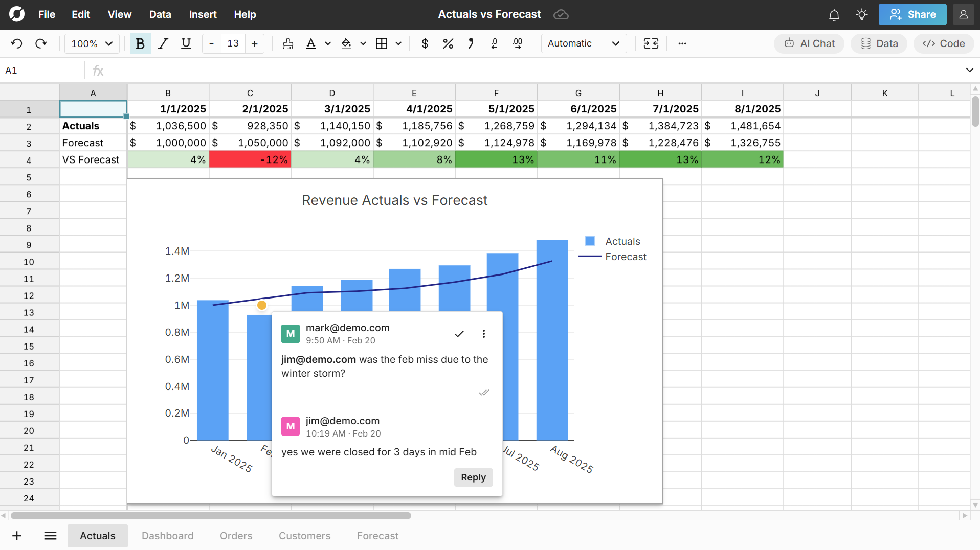Image resolution: width=980 pixels, height=550 pixels.
Task: Click the red -12% cell
Action: tap(250, 159)
